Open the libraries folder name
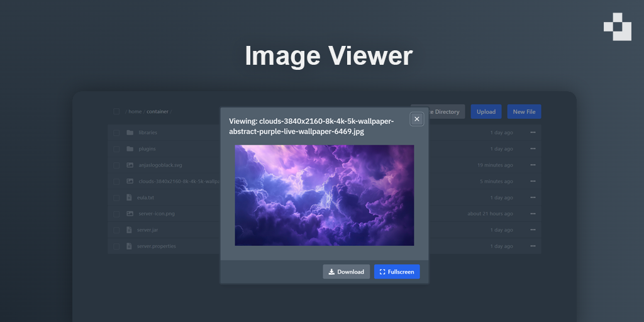 coord(148,133)
